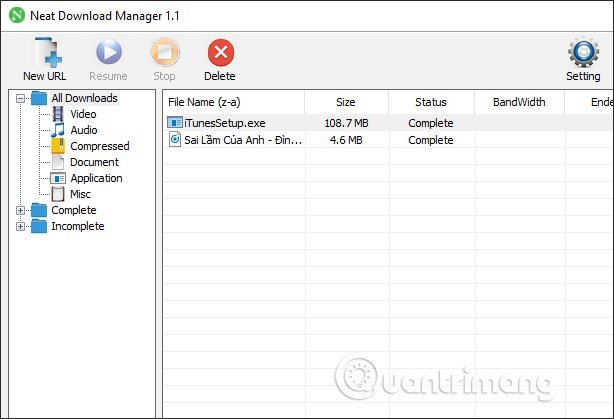Select the Application category
Screen dimensions: 614x419
(96, 178)
